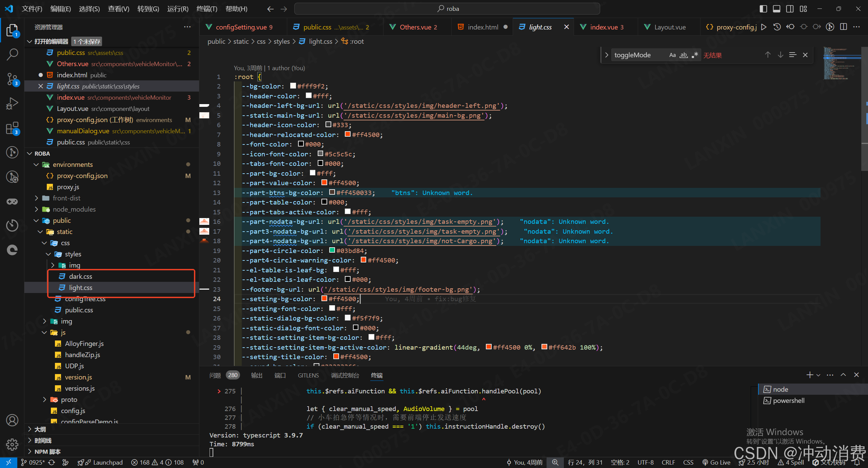Image resolution: width=868 pixels, height=468 pixels.
Task: Open the 终端(T) menu
Action: pyautogui.click(x=207, y=9)
